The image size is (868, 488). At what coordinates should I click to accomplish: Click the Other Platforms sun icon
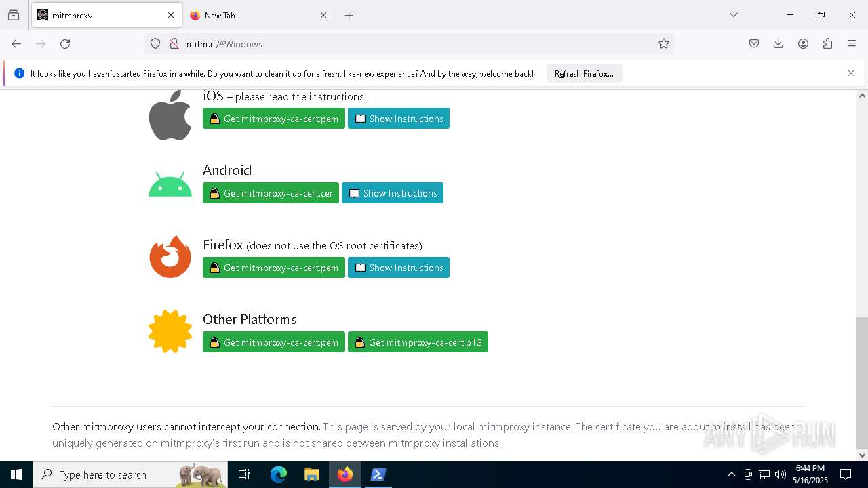click(x=170, y=331)
